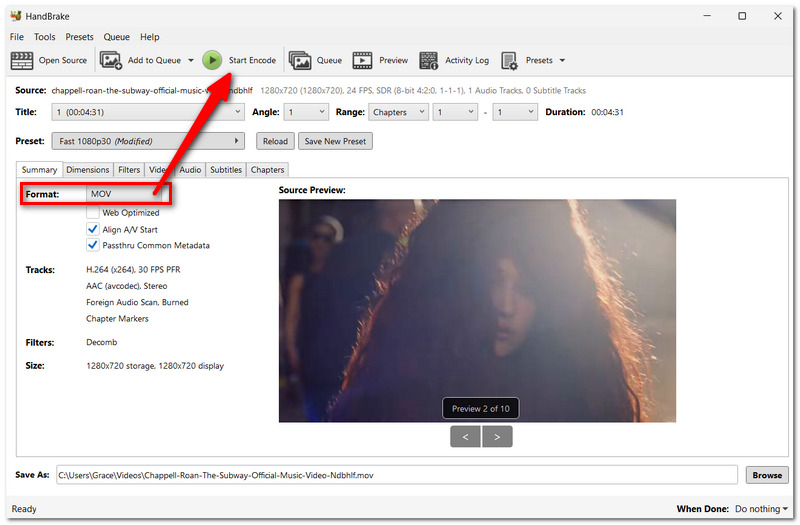Image resolution: width=800 pixels, height=525 pixels.
Task: Click the Foreign Audio Scan, Burned text
Action: pos(137,302)
